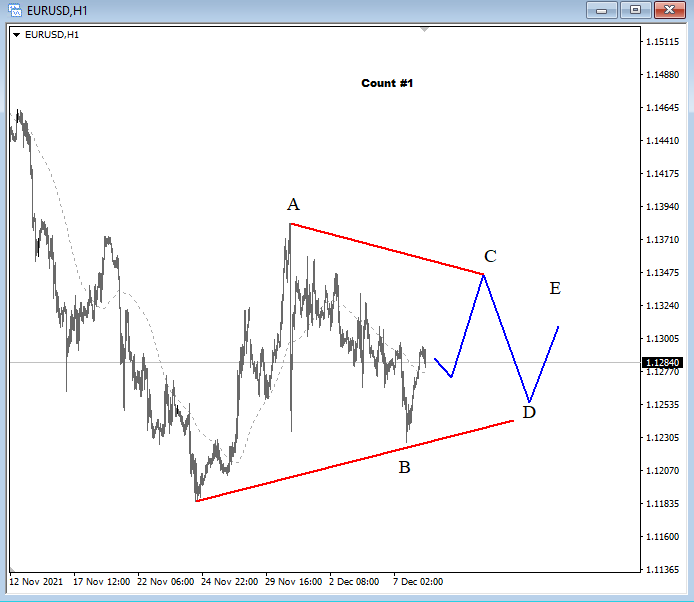The image size is (694, 602).
Task: Click the '7 Dec 02:00' time axis label
Action: click(418, 582)
